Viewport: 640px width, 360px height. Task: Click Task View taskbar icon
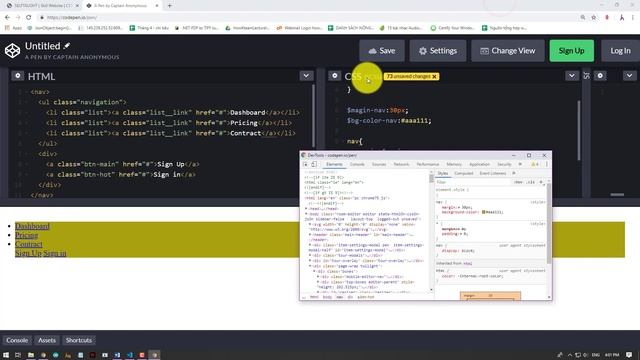pyautogui.click(x=18, y=355)
